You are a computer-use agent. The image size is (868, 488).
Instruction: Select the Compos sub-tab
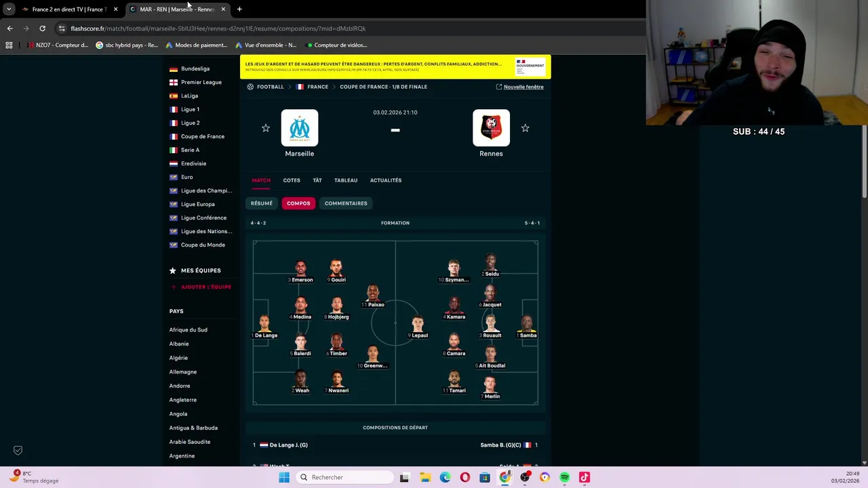pos(298,203)
